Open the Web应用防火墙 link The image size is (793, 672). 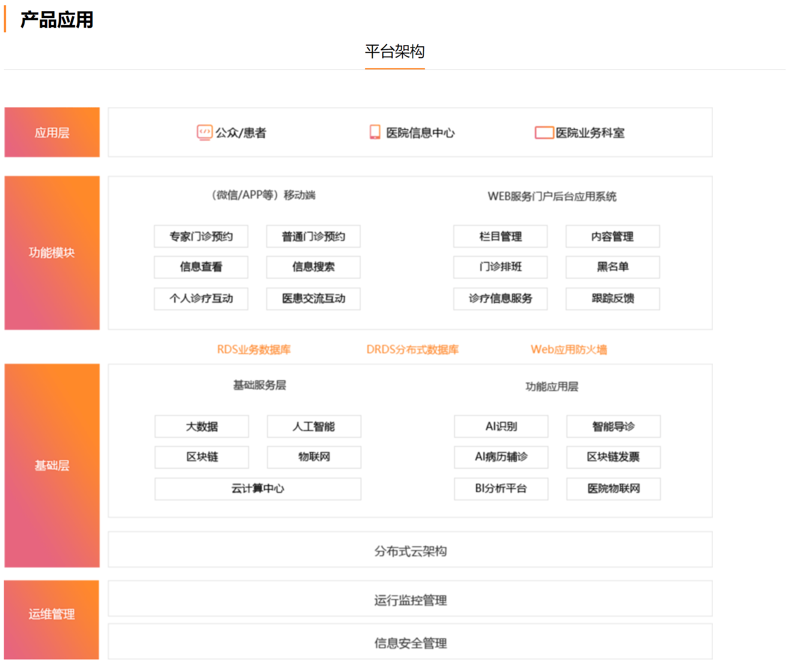(569, 350)
